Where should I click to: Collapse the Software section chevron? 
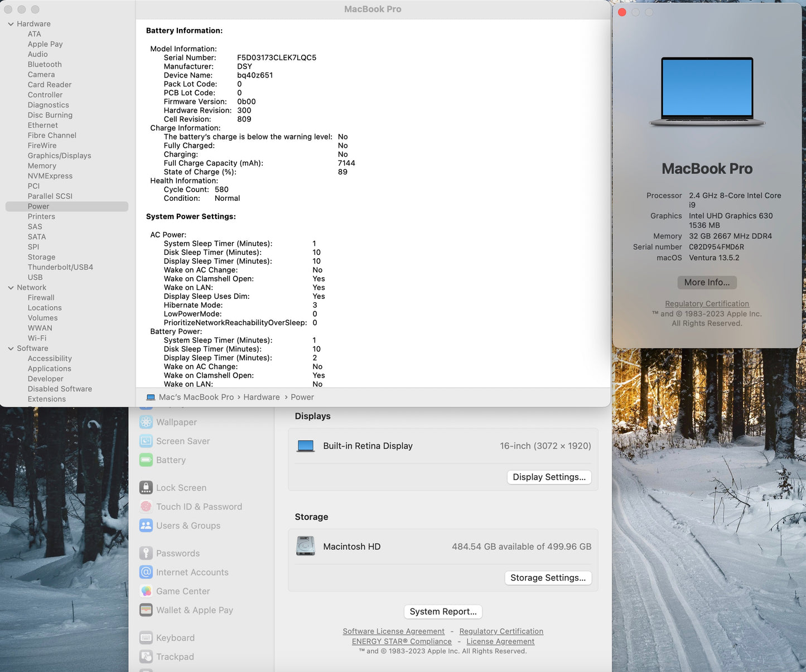[x=11, y=349]
